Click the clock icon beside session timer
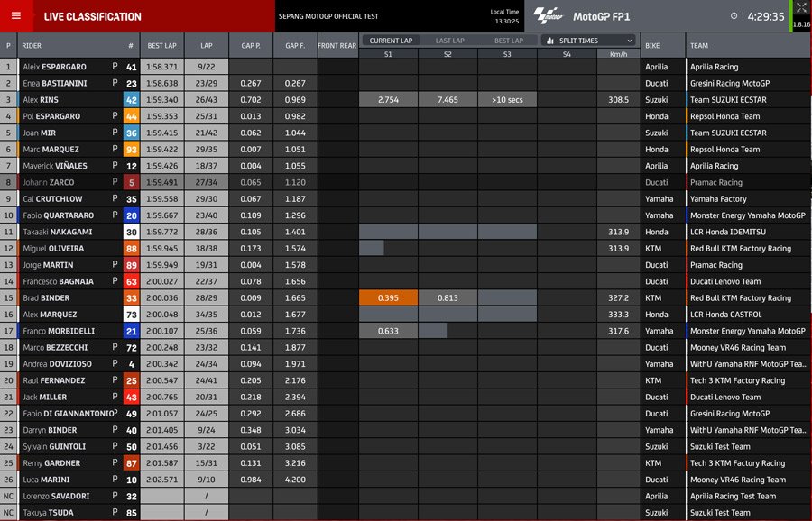 coord(734,16)
